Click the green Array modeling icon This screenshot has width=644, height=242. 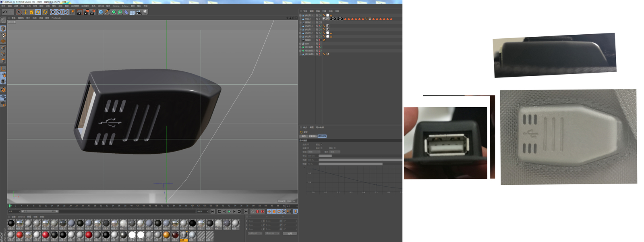click(x=120, y=12)
